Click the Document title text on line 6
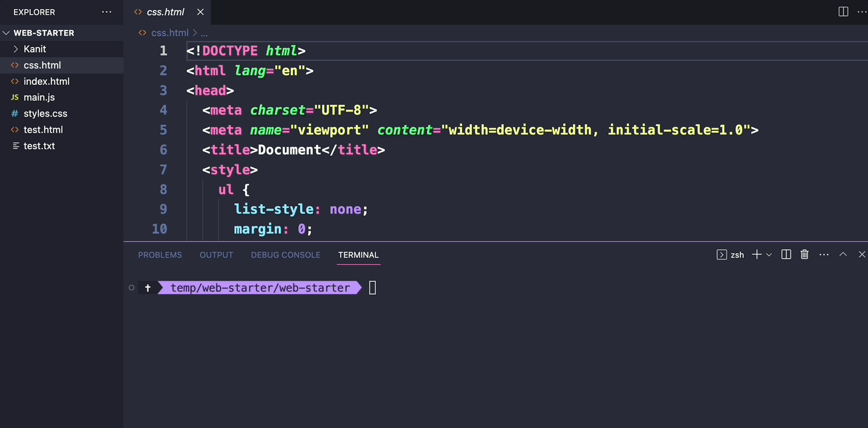868x428 pixels. tap(290, 150)
